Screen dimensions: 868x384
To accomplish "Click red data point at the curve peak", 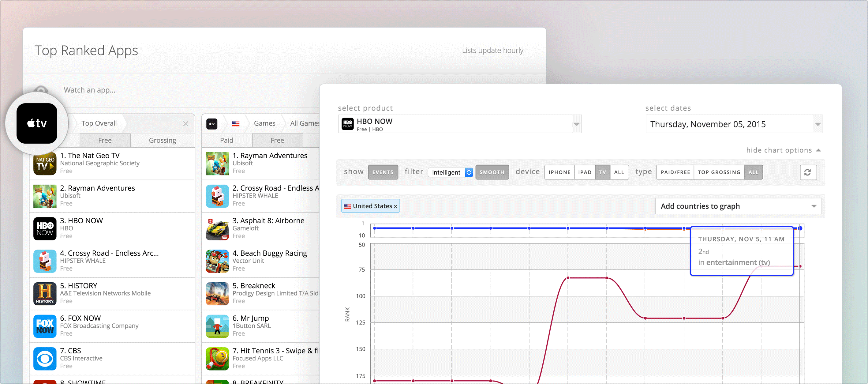I will point(568,278).
